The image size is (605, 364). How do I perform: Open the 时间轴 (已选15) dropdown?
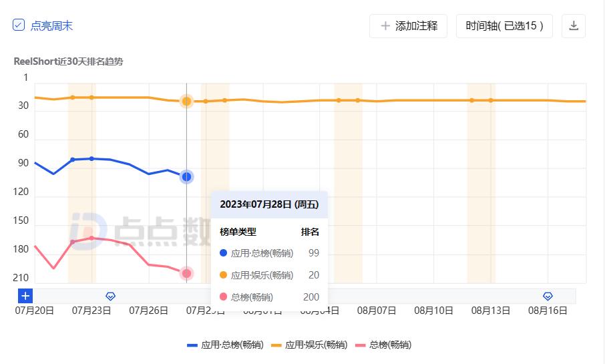[504, 26]
